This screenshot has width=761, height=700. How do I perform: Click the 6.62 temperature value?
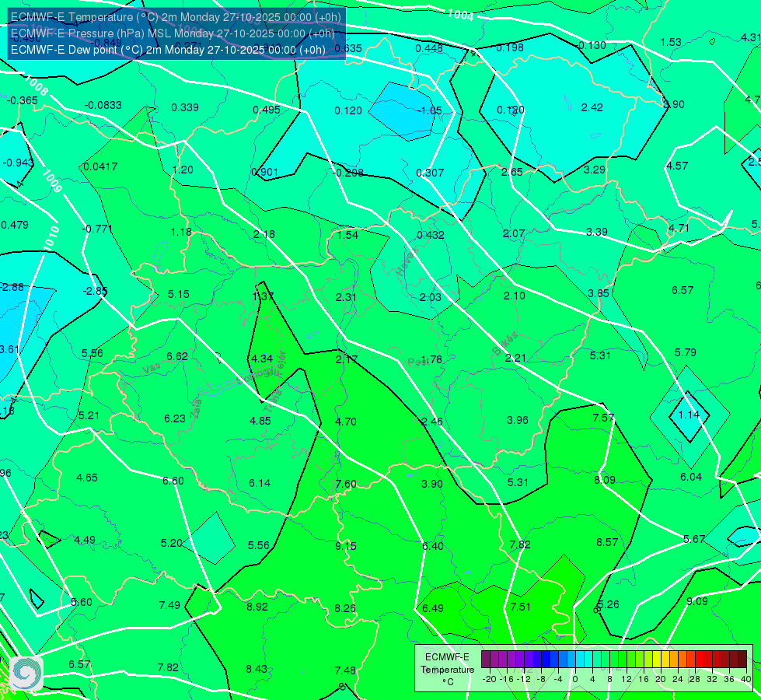click(x=177, y=357)
